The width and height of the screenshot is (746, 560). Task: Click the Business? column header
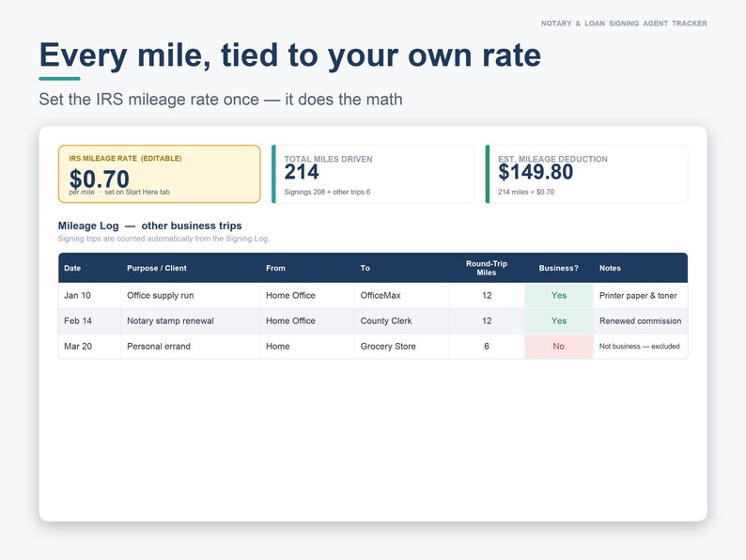coord(558,268)
